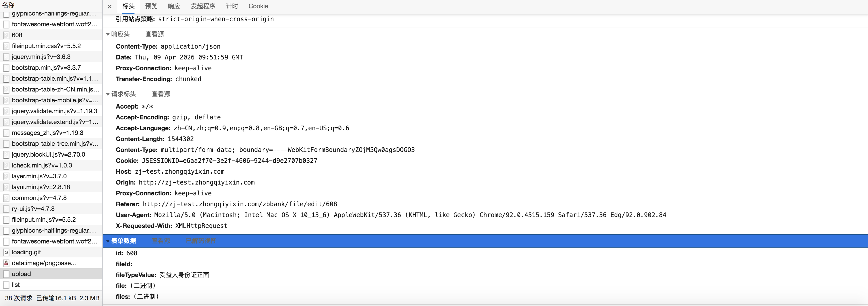This screenshot has width=868, height=306.
Task: Click 查看源 next to 响应头
Action: (x=154, y=34)
